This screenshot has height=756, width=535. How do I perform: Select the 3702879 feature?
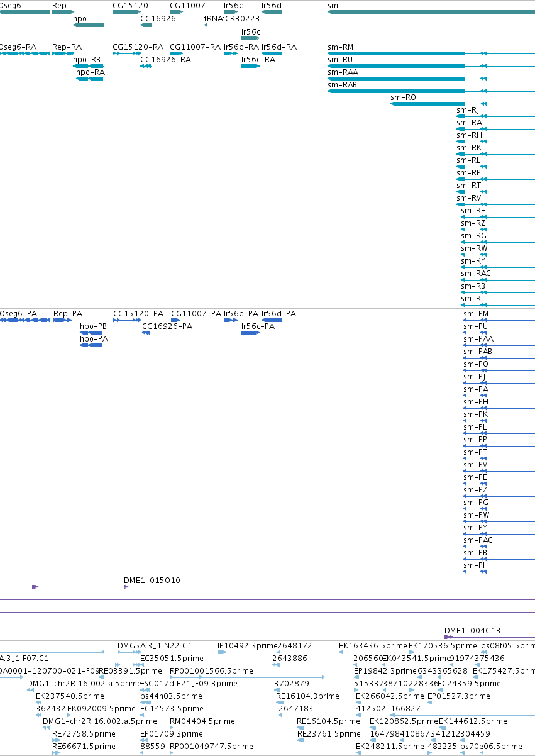pyautogui.click(x=277, y=690)
